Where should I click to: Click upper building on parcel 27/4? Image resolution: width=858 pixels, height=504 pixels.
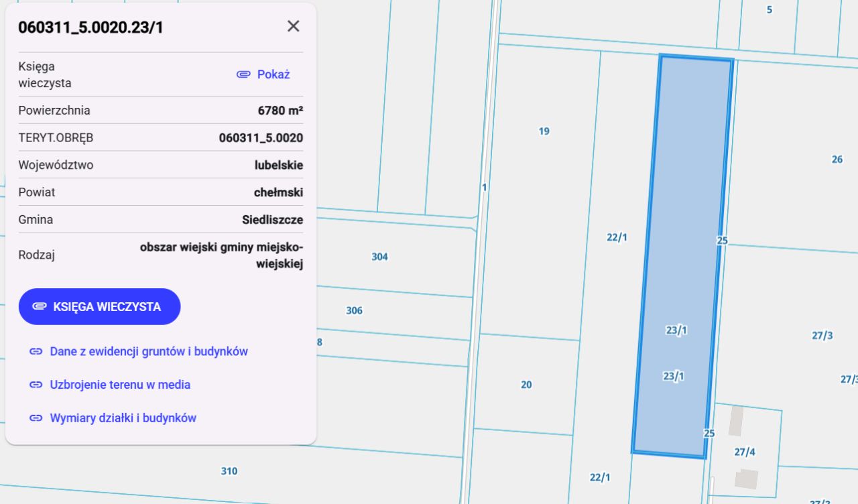(736, 421)
